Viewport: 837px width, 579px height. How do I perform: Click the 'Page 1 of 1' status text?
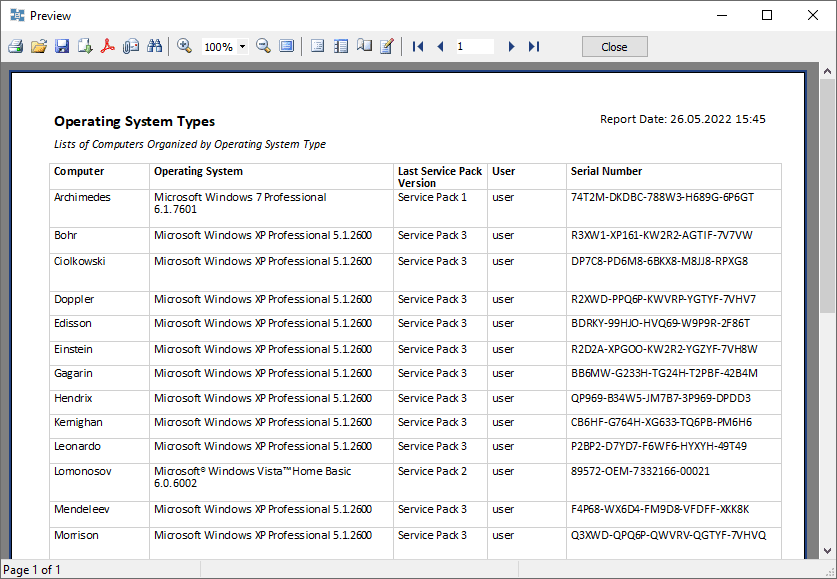coord(32,570)
